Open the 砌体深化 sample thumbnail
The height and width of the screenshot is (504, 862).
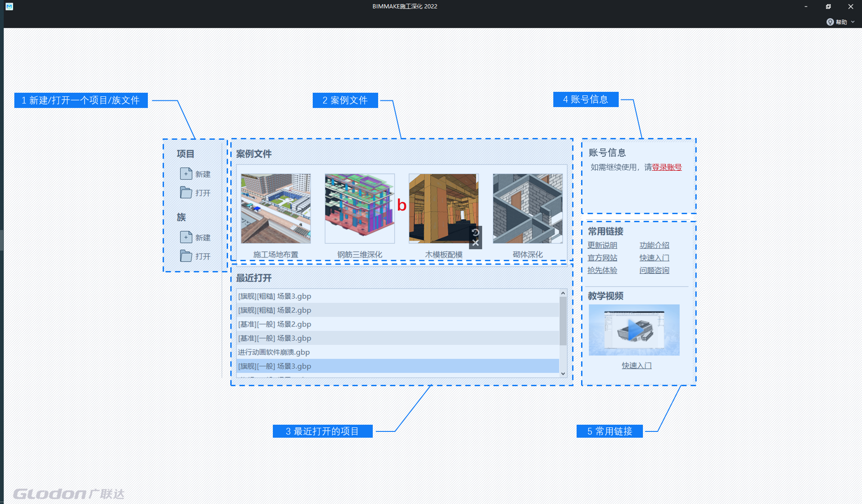(528, 209)
